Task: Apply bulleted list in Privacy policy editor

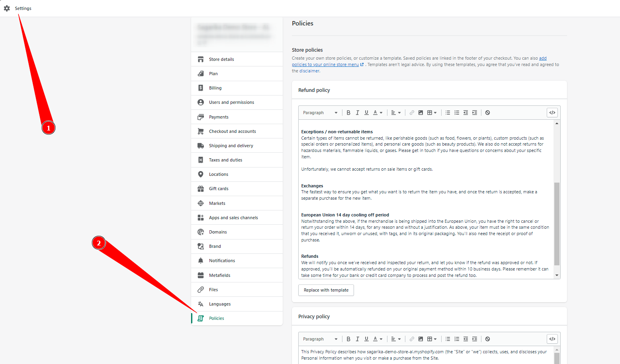Action: (x=448, y=339)
